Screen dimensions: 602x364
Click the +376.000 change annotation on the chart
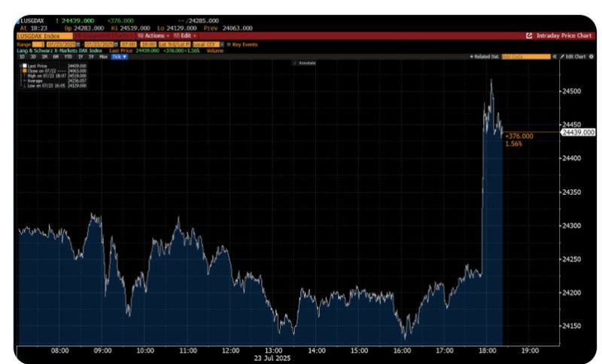[x=519, y=136]
